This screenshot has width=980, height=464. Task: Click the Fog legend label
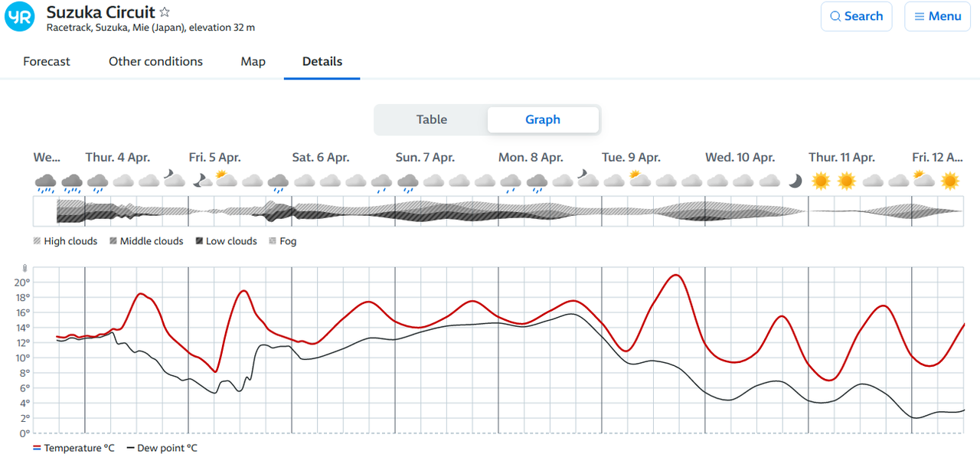[288, 241]
